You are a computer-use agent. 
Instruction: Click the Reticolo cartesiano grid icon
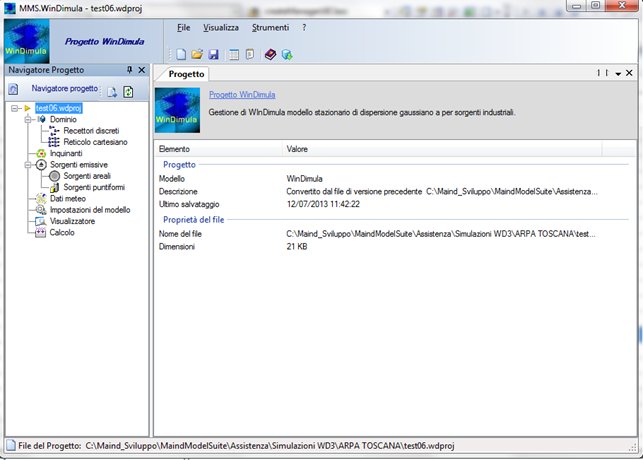pos(54,142)
